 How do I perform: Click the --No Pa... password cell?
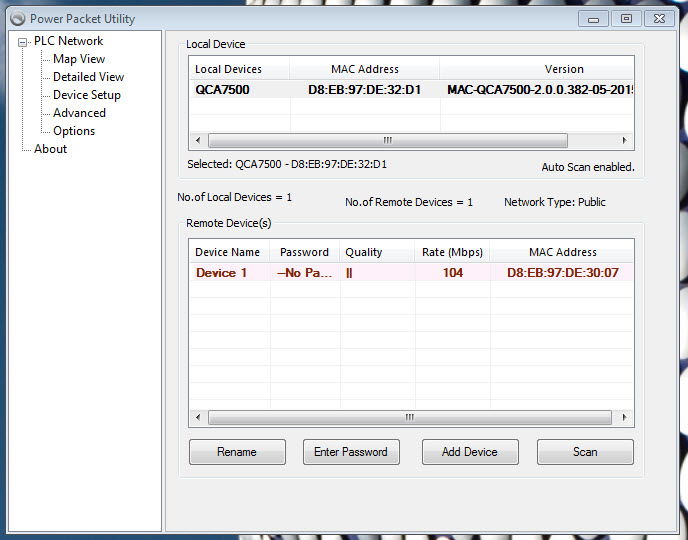(305, 272)
